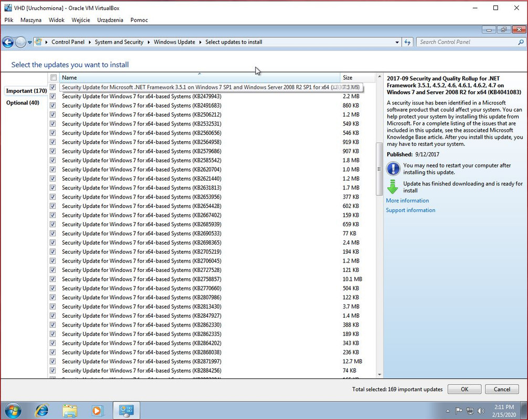
Task: Click the 12.7 MB size cell
Action: pos(352,361)
